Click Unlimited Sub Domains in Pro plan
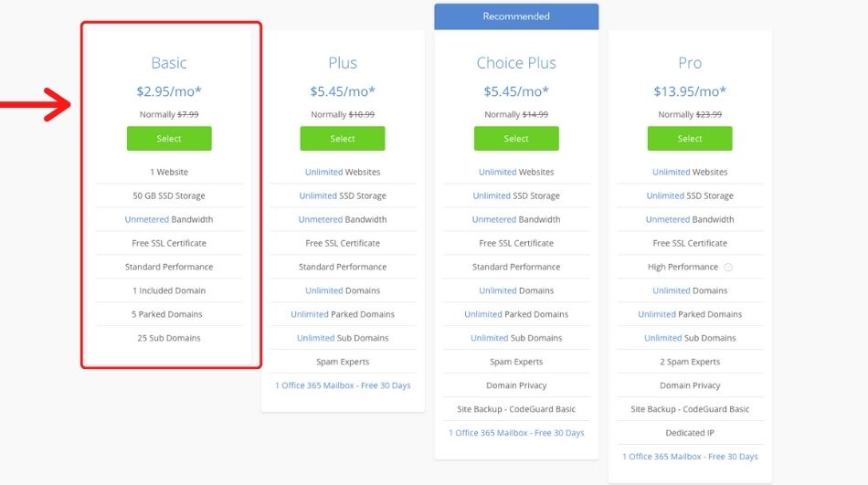 (x=690, y=338)
